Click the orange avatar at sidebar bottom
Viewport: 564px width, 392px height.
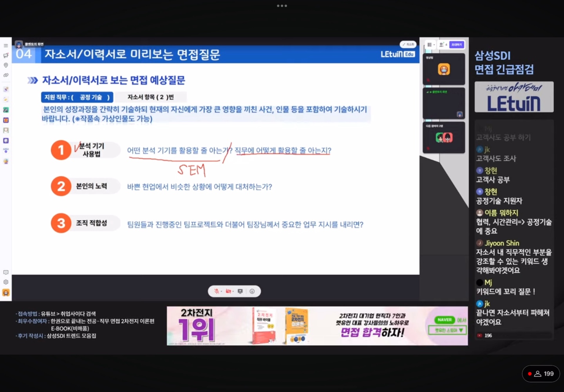coord(6,293)
